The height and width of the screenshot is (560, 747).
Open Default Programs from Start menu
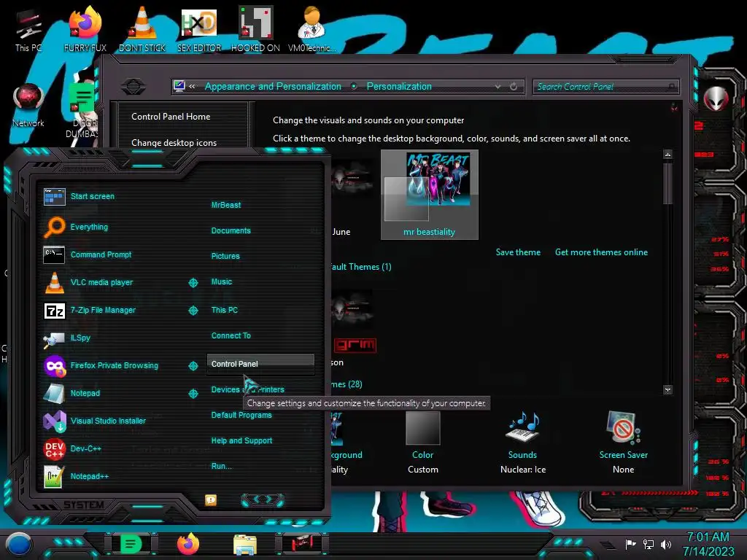click(x=241, y=415)
